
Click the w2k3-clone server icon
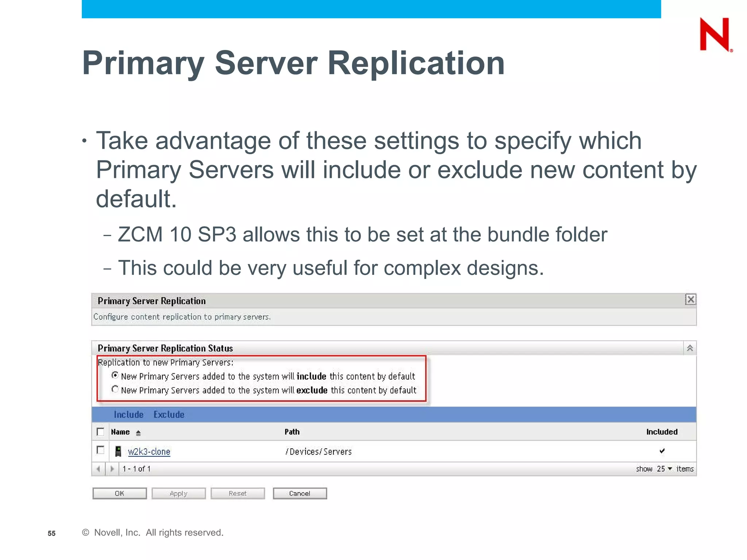click(x=118, y=451)
